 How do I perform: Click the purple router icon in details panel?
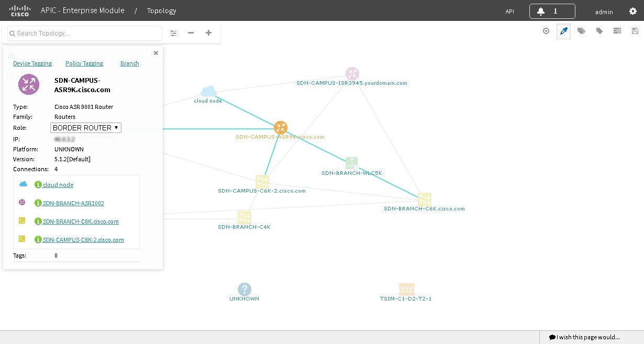pyautogui.click(x=29, y=84)
